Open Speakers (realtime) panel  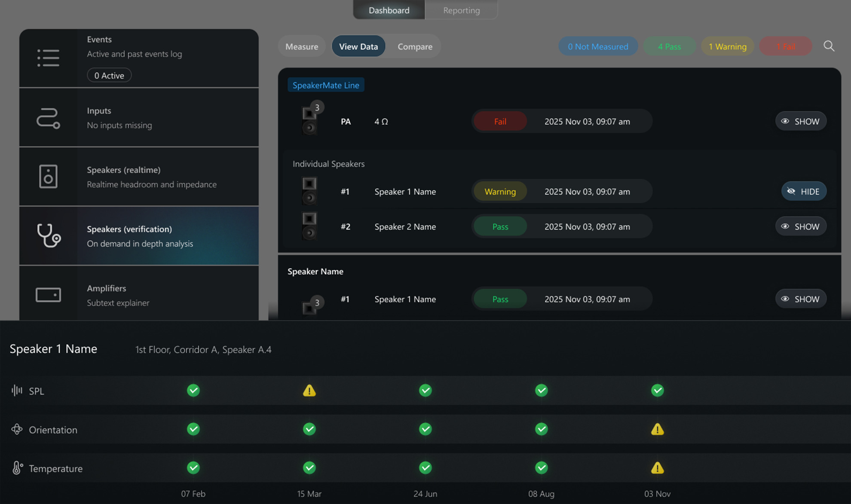click(x=48, y=176)
